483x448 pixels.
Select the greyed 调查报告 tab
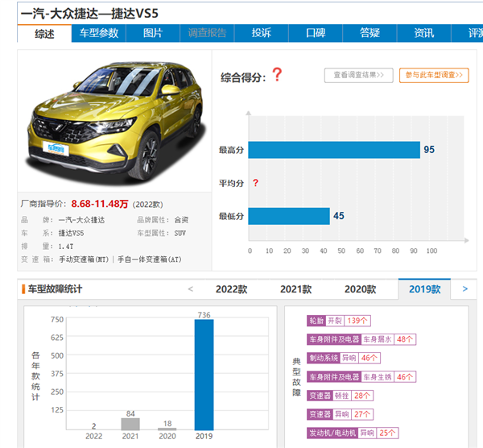click(x=208, y=33)
